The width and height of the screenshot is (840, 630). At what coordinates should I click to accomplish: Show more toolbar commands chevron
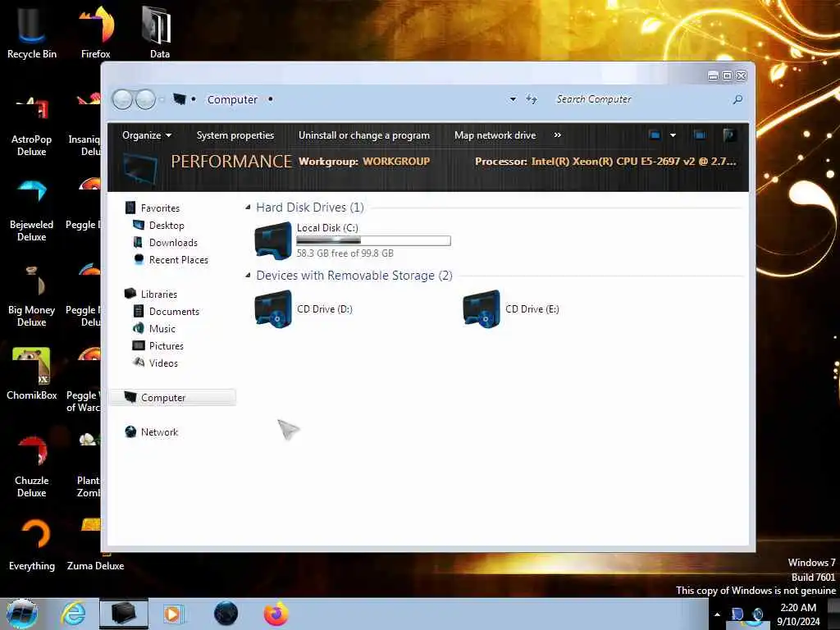pyautogui.click(x=558, y=135)
